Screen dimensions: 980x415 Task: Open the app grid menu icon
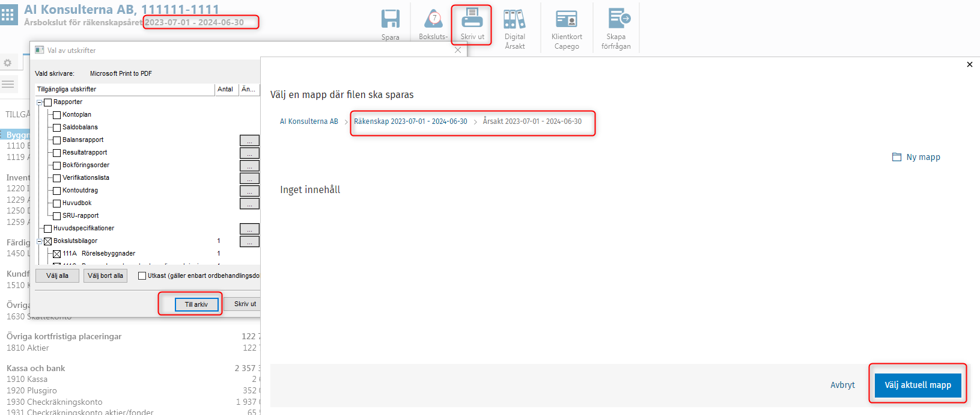point(8,15)
